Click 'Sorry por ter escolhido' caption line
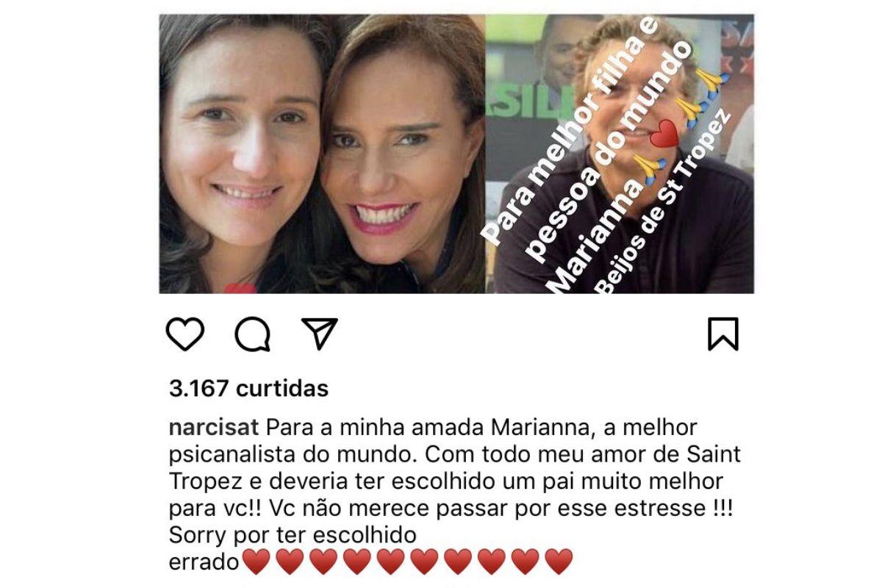Image resolution: width=882 pixels, height=588 pixels. (293, 533)
